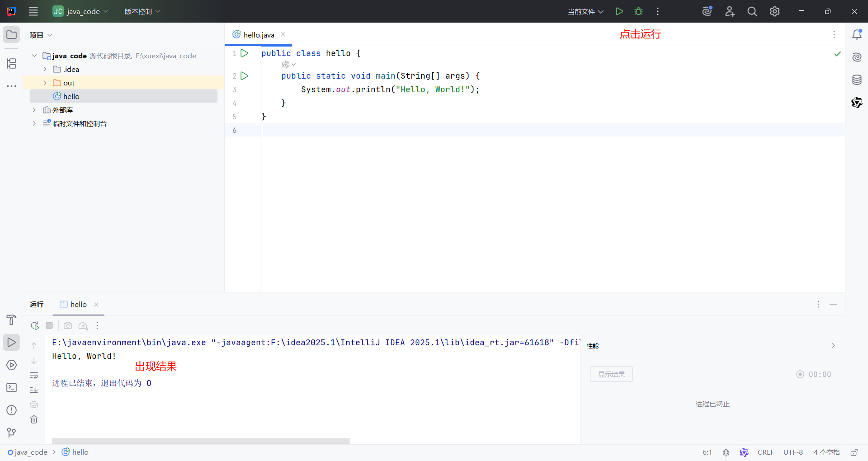
Task: Expand the .idea folder
Action: point(45,69)
